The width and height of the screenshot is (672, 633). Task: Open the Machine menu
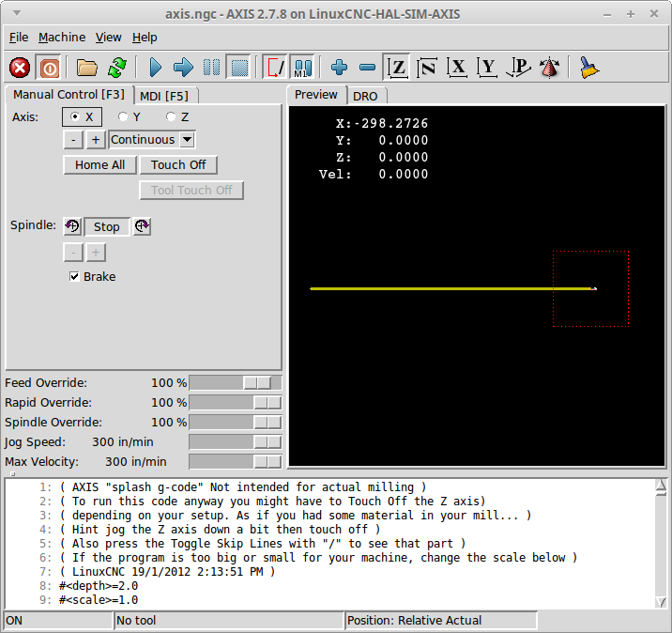tap(62, 38)
